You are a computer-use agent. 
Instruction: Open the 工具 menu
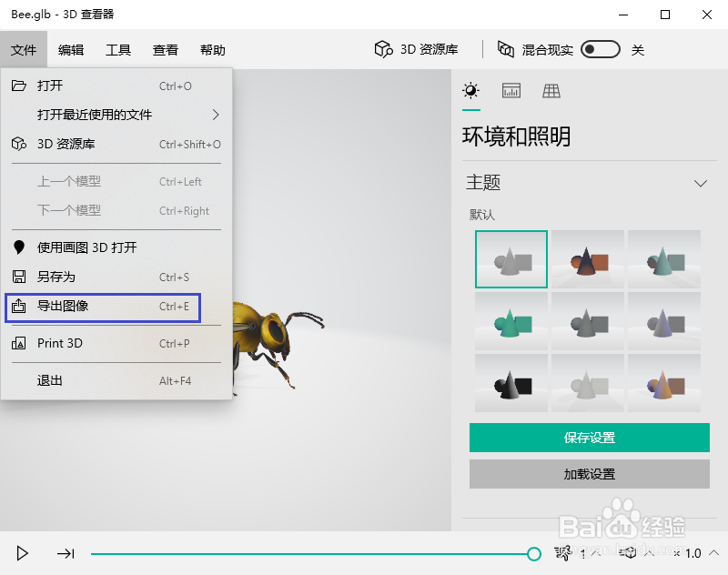click(118, 50)
